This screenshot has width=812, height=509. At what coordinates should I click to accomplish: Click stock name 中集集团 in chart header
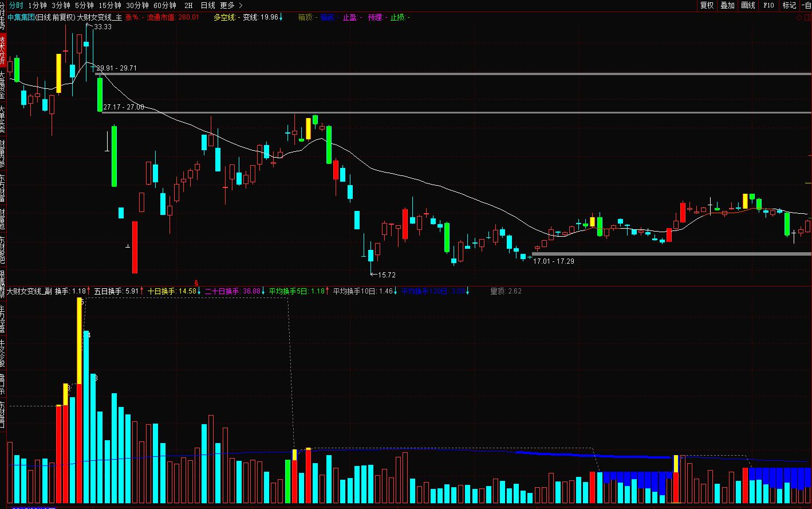(x=21, y=17)
